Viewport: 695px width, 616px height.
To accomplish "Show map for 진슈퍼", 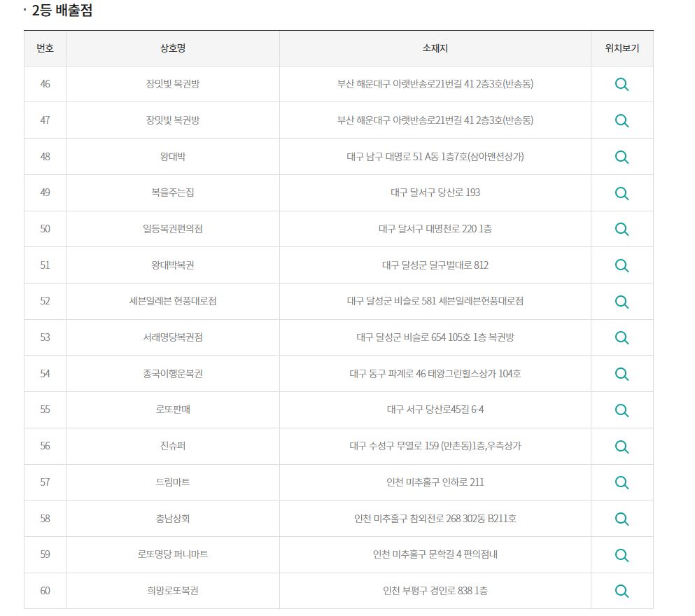I will pos(622,447).
